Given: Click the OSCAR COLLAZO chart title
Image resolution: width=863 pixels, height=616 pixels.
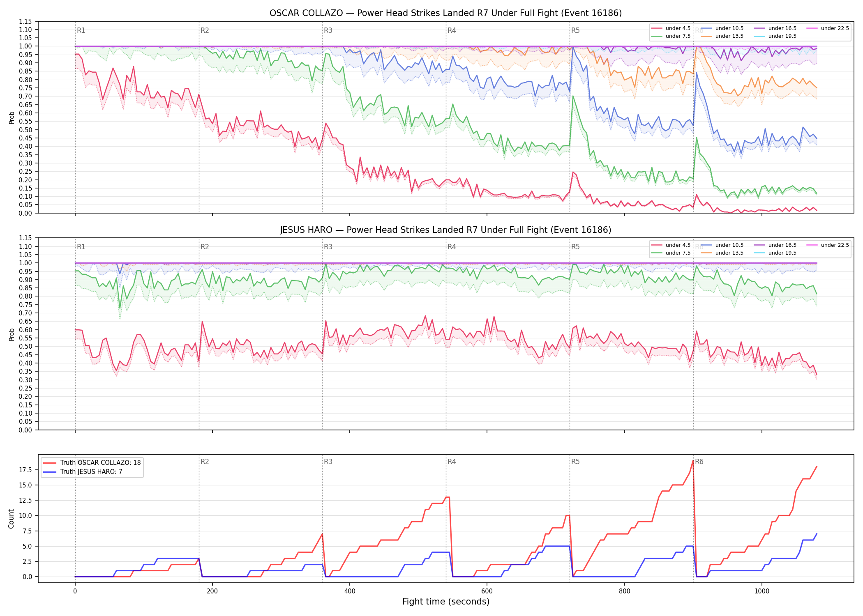Looking at the screenshot, I should 445,13.
